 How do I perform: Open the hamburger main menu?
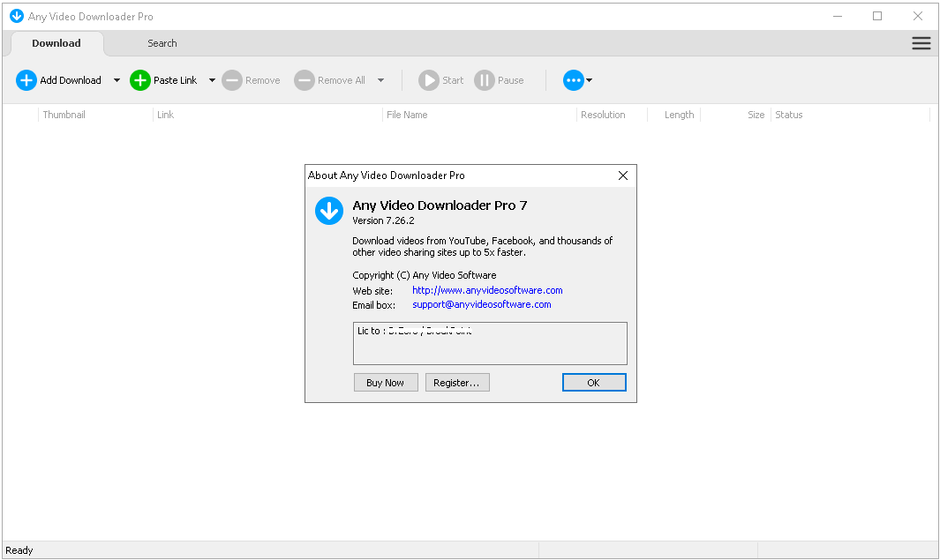point(921,43)
